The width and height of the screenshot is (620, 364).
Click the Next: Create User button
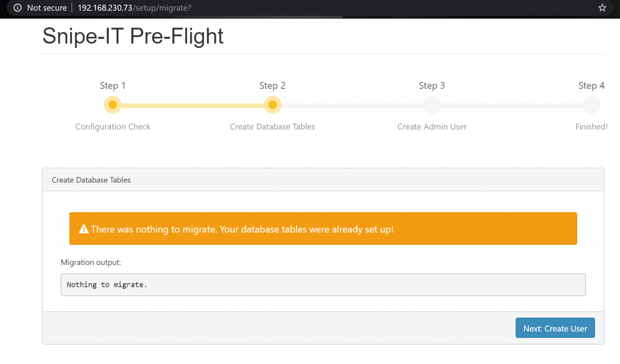pos(555,328)
